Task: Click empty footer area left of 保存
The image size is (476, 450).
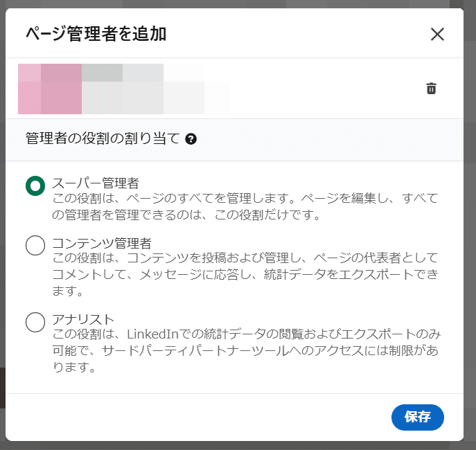Action: (208, 417)
